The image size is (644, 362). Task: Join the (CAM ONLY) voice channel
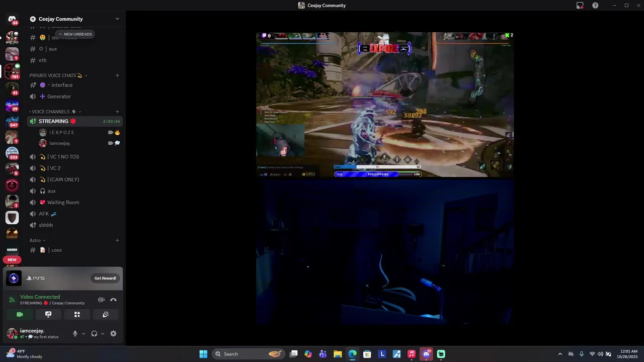[x=75, y=179]
